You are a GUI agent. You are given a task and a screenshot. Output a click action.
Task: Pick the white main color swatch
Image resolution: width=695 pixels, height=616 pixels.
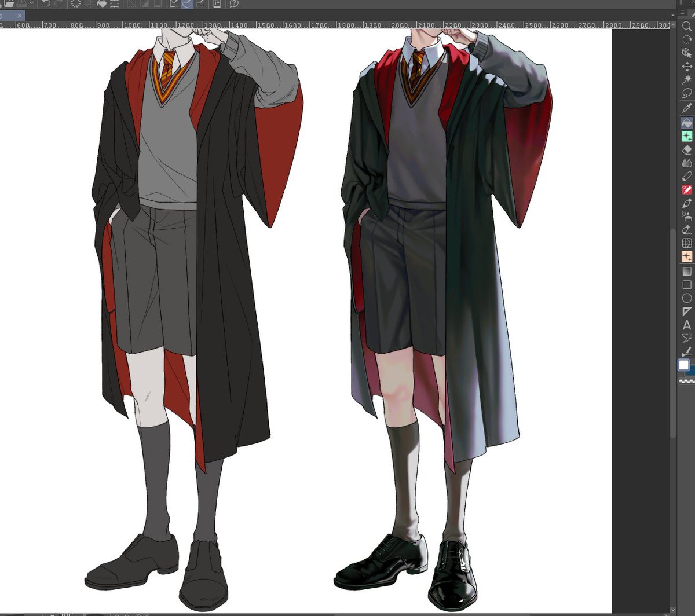pyautogui.click(x=684, y=365)
